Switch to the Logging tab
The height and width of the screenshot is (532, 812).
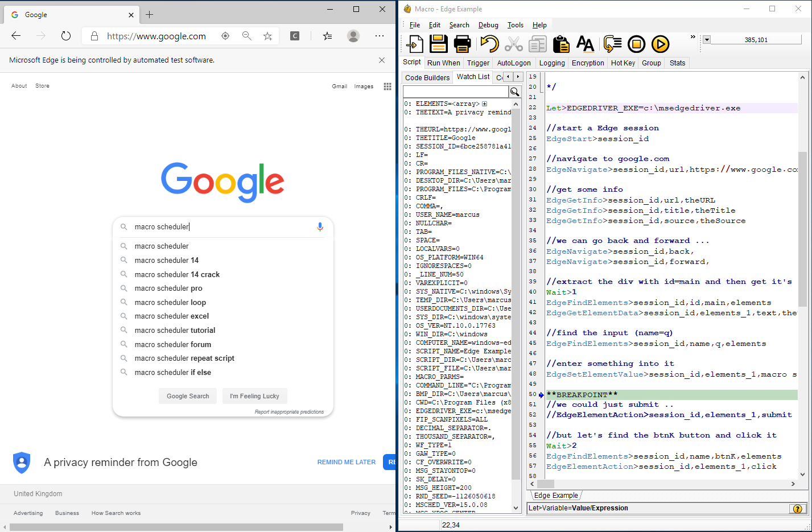(x=552, y=63)
